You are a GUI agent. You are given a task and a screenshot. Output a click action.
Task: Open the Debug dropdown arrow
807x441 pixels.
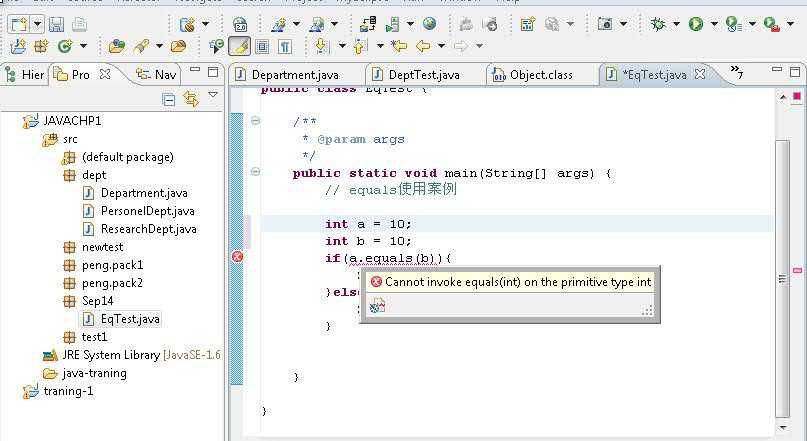[676, 24]
